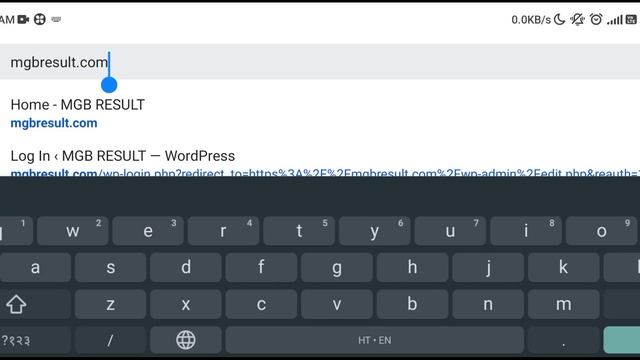Tap the letter t key

[x=299, y=231]
